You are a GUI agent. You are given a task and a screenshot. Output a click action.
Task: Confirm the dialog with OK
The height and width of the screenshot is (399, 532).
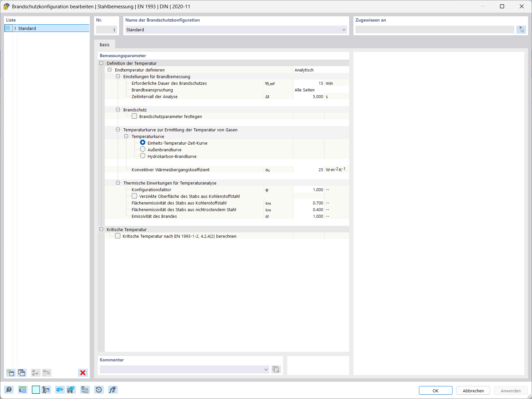tap(436, 390)
